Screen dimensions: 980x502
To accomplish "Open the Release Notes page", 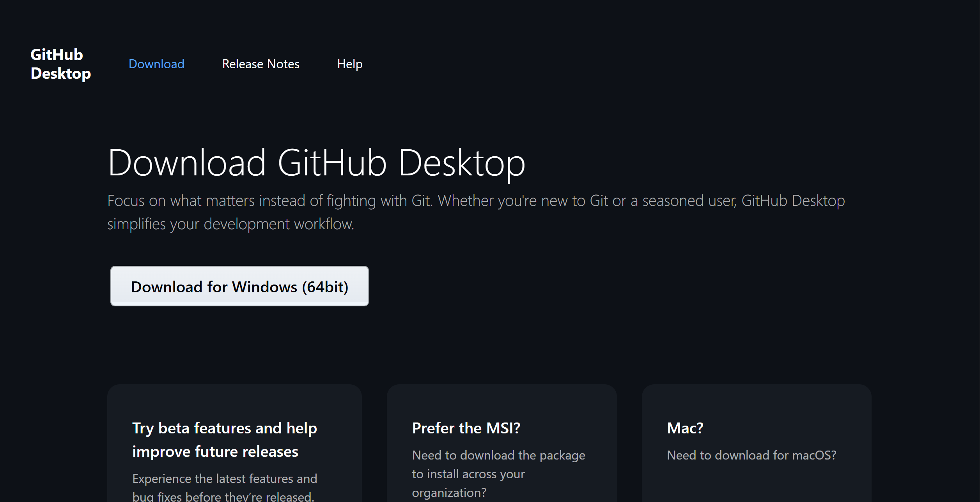I will click(x=261, y=64).
